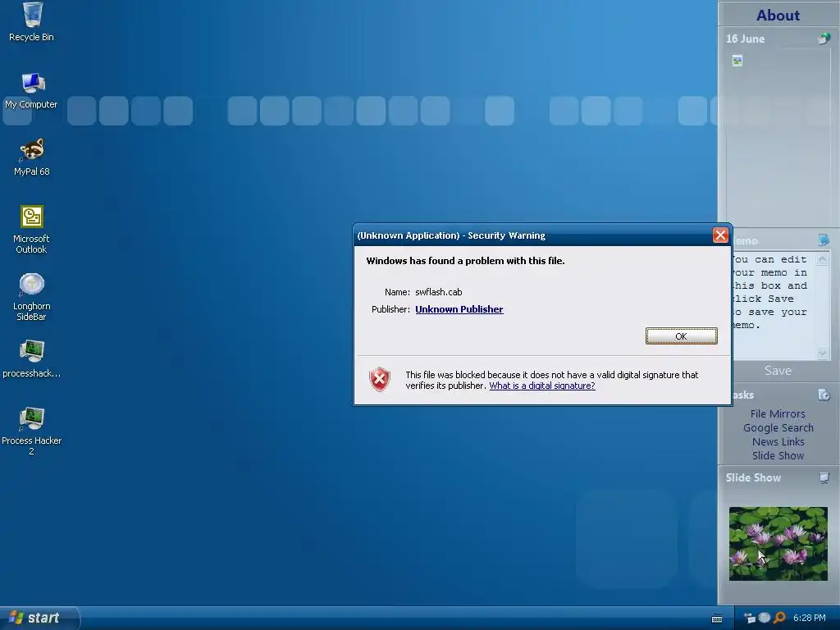Click the calendar globe icon beside 16 June

[x=824, y=39]
